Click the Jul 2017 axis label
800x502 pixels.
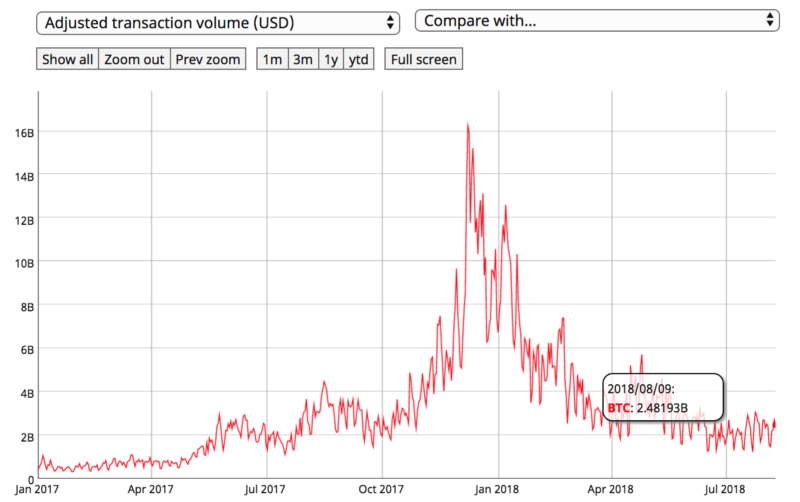click(265, 489)
